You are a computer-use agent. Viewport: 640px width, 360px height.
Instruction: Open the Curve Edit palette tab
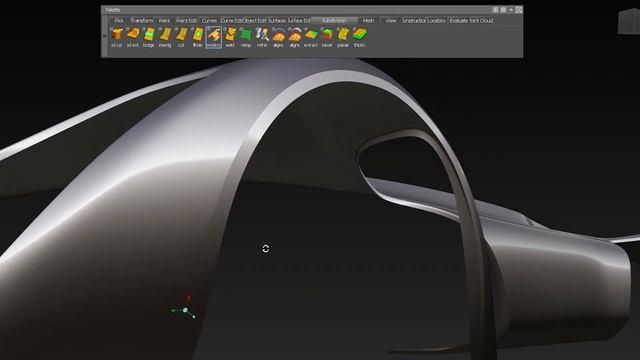231,20
